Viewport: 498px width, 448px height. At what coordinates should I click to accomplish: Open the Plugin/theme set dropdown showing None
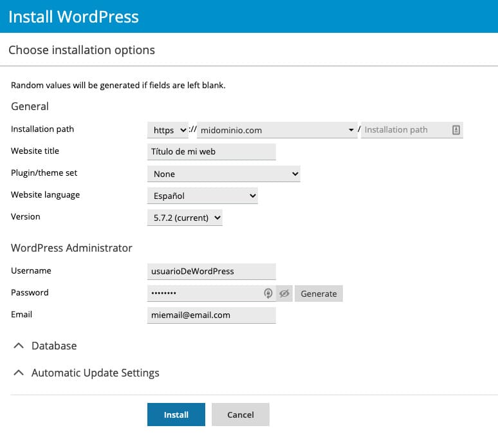(224, 174)
